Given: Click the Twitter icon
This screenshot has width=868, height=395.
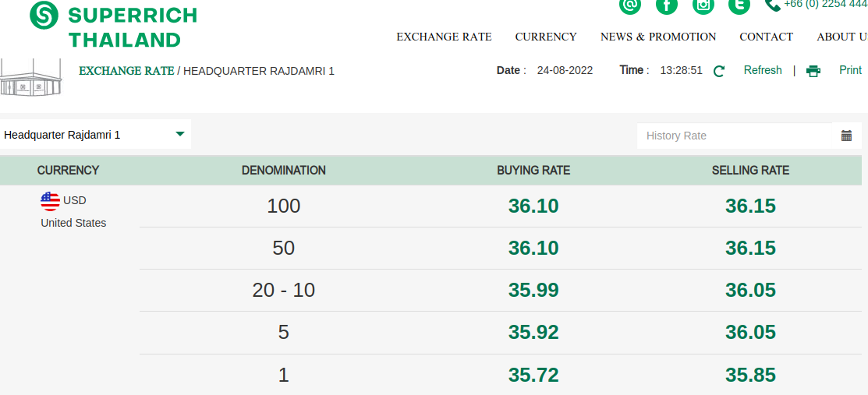Looking at the screenshot, I should click(739, 5).
